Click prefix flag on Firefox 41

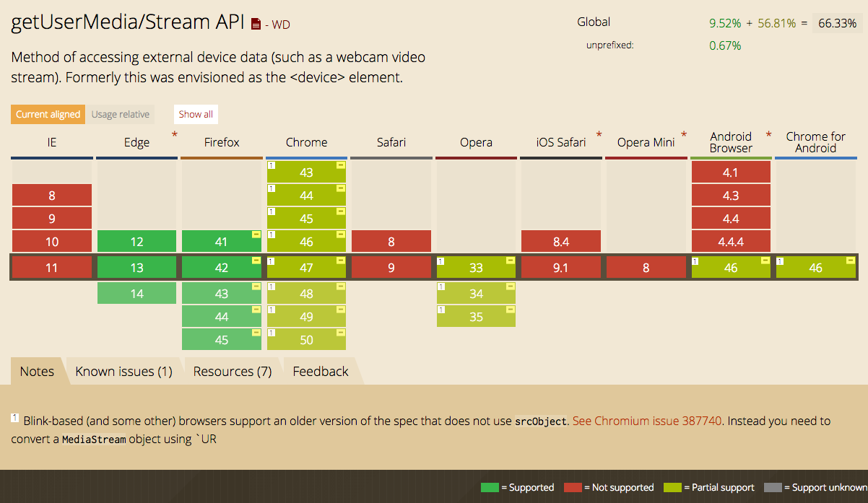click(x=256, y=235)
